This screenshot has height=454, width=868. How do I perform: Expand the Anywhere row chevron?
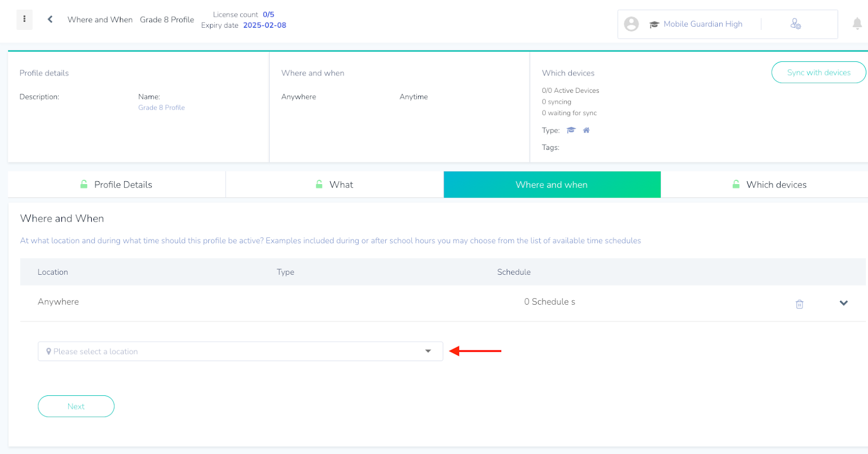(x=844, y=303)
